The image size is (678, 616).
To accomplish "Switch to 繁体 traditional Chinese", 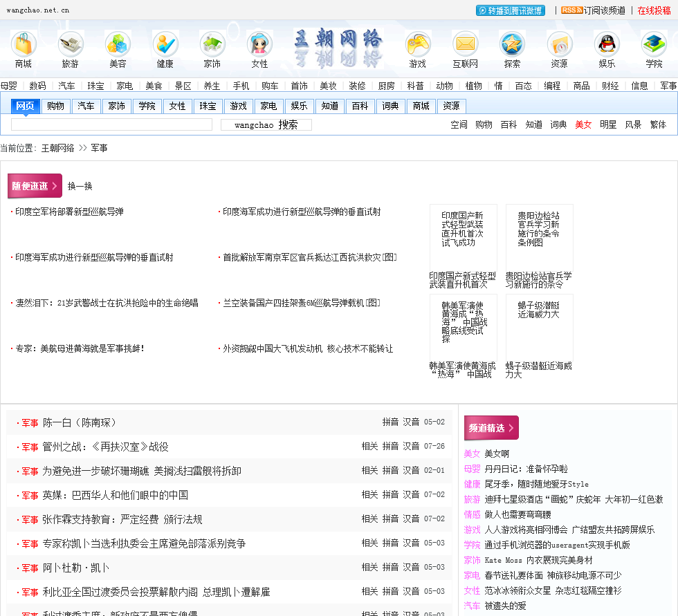I will pyautogui.click(x=658, y=125).
